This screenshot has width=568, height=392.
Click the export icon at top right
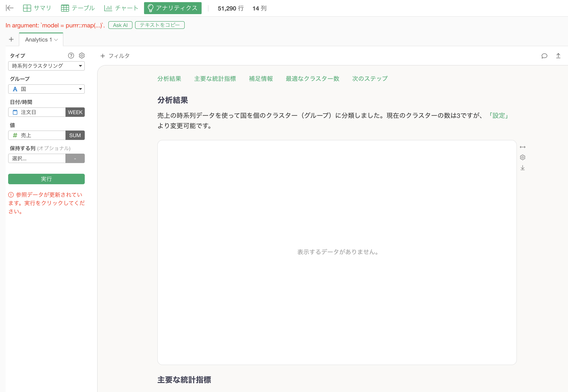click(x=558, y=56)
